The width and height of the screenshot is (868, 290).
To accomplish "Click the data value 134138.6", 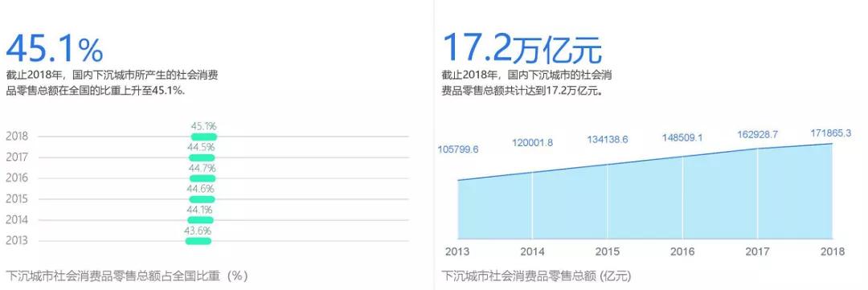I will pyautogui.click(x=608, y=140).
